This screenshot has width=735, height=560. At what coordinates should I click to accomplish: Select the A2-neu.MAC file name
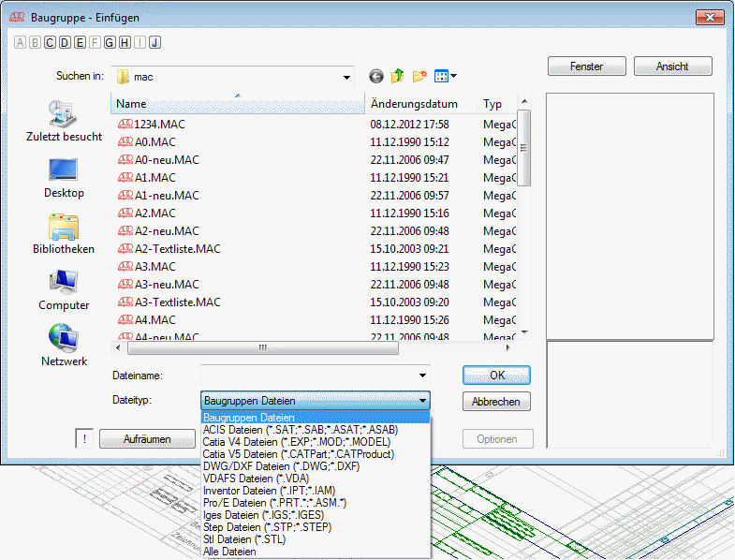tap(167, 231)
